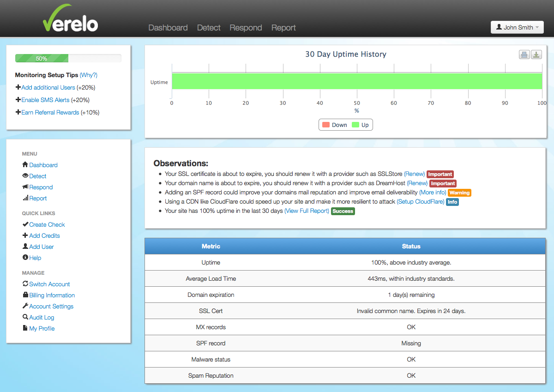
Task: Click the megaphone icon beside Respond
Action: 25,187
